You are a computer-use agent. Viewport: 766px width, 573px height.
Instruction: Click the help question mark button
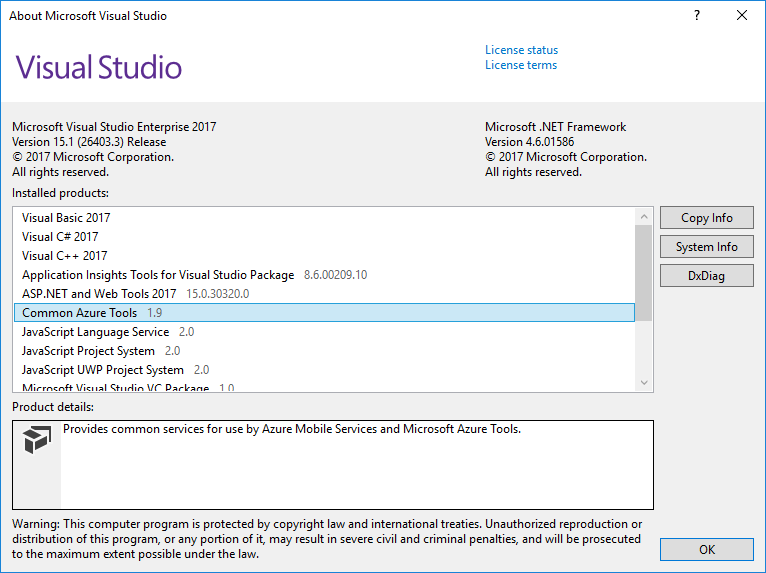(x=697, y=16)
